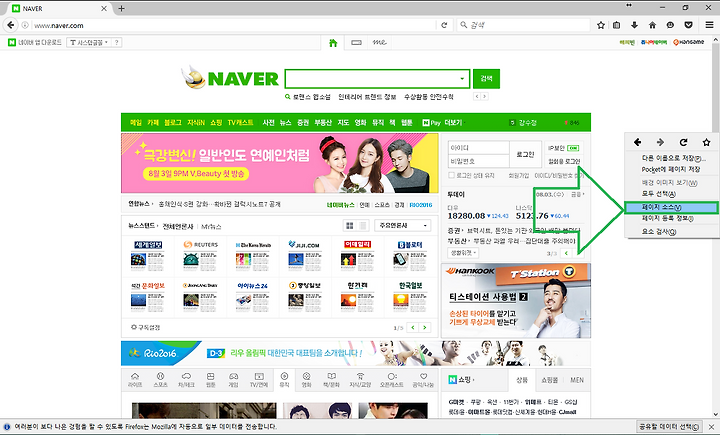This screenshot has width=720, height=435.
Task: Select 페이지 소스(V) from the context menu
Action: (x=671, y=208)
